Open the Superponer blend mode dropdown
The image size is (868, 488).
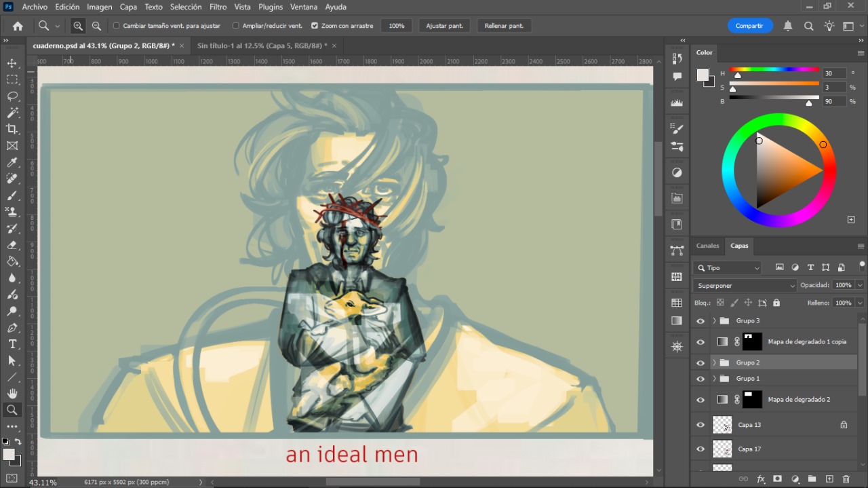[745, 285]
